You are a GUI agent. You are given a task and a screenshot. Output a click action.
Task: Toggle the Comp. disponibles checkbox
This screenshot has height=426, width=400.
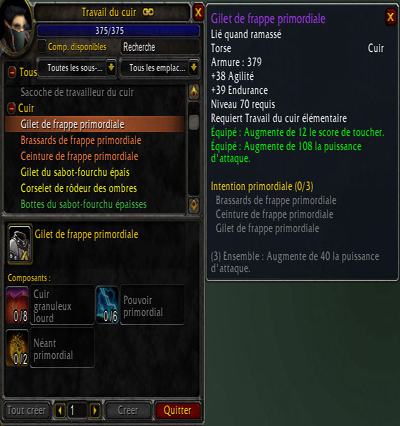click(42, 46)
